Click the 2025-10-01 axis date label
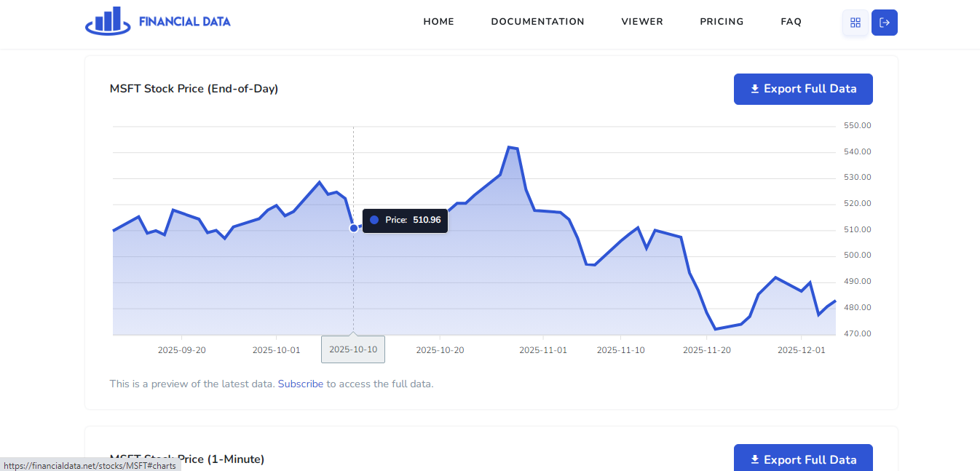The height and width of the screenshot is (471, 980). 277,350
